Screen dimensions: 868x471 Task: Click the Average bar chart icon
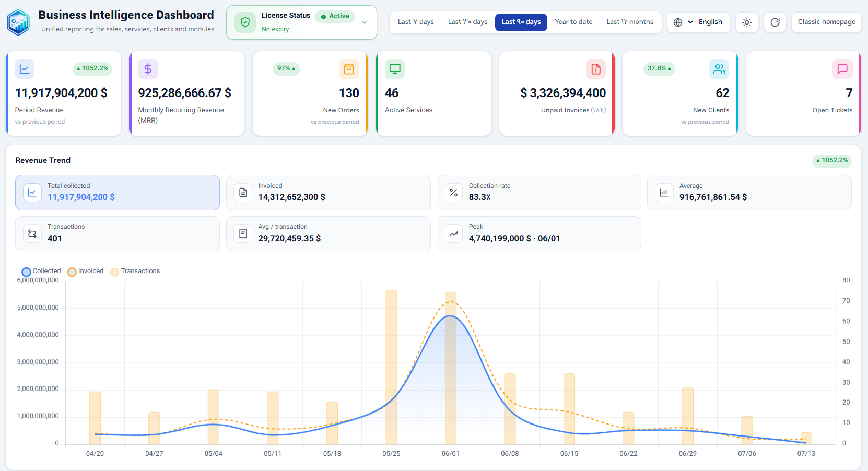coord(664,193)
